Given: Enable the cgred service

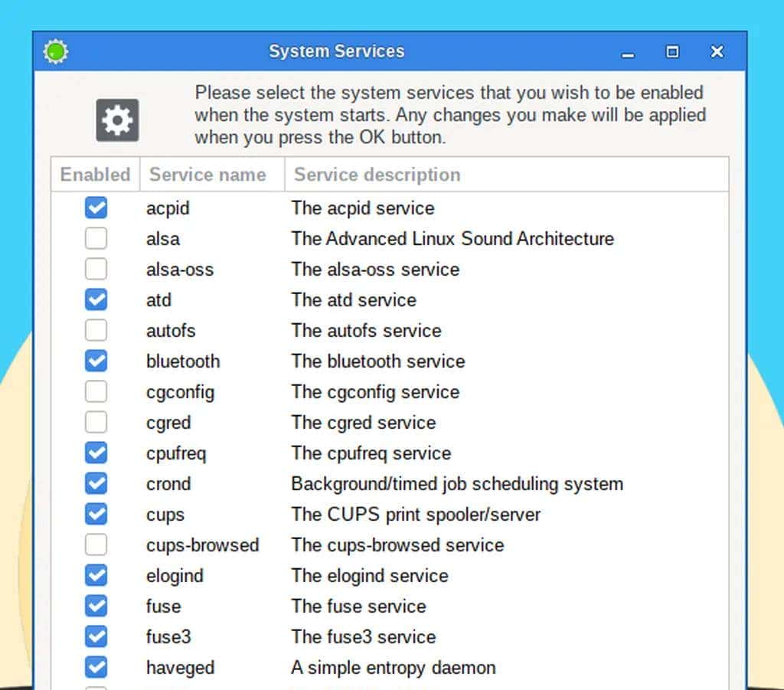Looking at the screenshot, I should [96, 422].
